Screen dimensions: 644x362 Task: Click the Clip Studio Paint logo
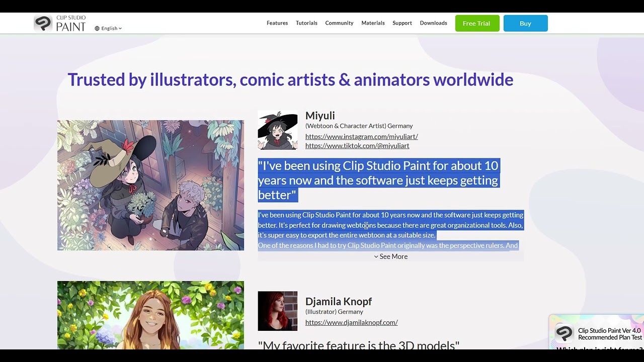60,23
